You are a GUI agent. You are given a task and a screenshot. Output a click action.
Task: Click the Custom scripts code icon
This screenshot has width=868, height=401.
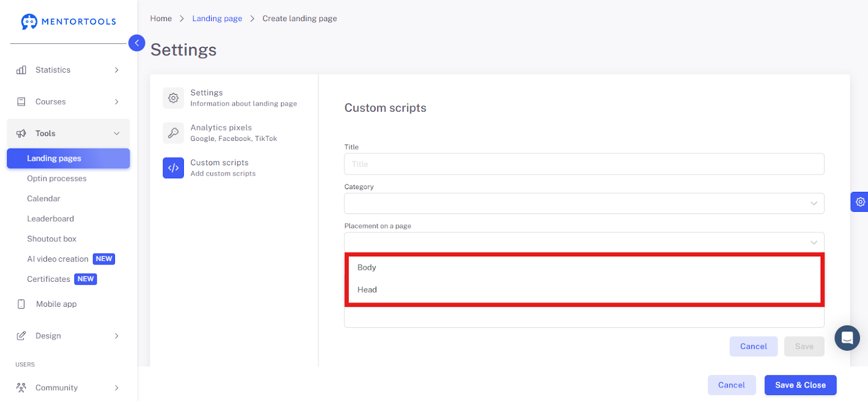pyautogui.click(x=174, y=168)
